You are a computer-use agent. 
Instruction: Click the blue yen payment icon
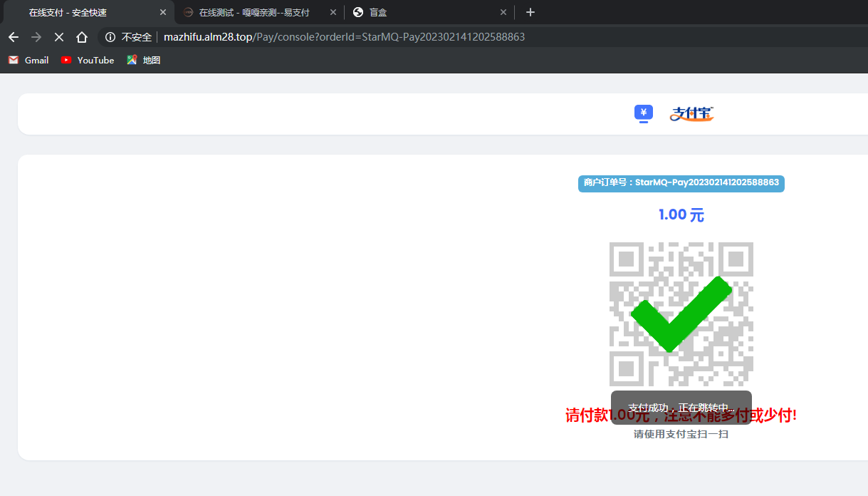(644, 113)
